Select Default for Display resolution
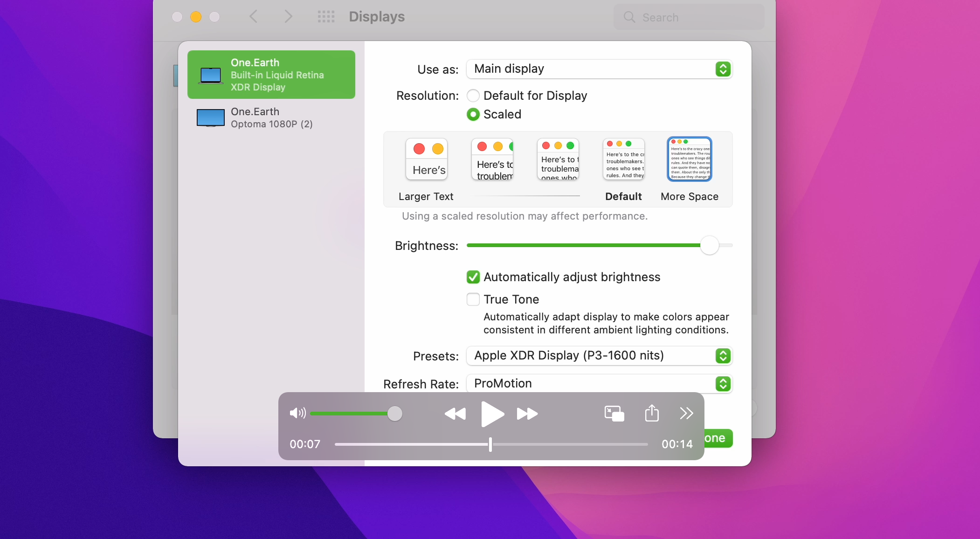980x539 pixels. coord(473,96)
